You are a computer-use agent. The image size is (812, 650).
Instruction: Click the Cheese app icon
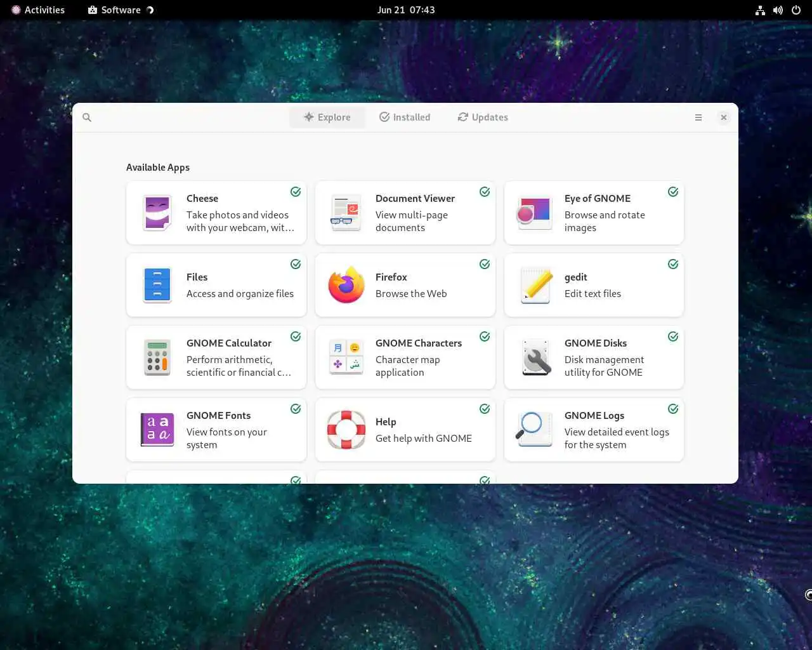coord(157,213)
